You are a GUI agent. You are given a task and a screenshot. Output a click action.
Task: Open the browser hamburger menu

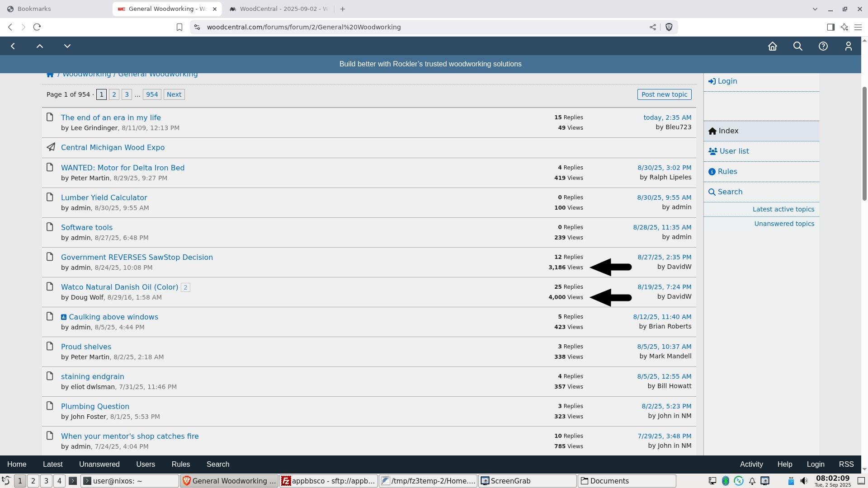(858, 27)
